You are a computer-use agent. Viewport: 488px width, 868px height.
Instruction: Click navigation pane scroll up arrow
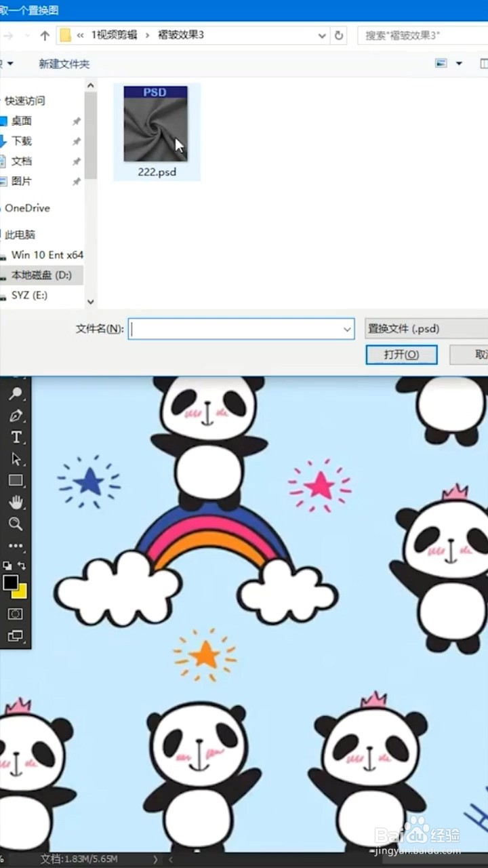tap(91, 84)
